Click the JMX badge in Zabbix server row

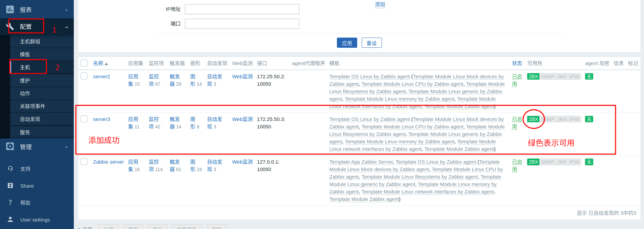(x=562, y=162)
